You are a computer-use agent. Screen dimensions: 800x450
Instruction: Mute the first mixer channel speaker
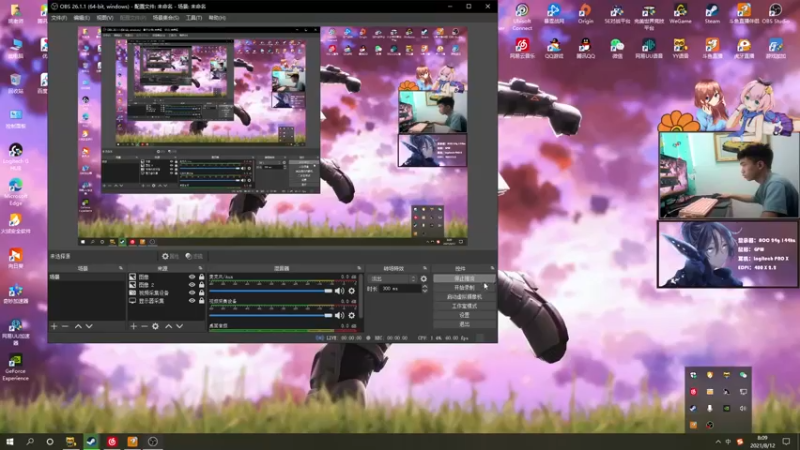point(339,291)
